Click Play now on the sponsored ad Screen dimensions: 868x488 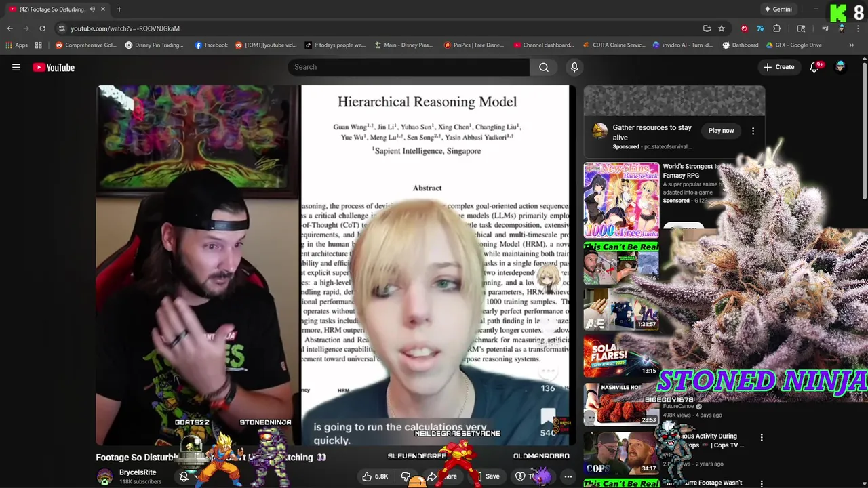(721, 131)
